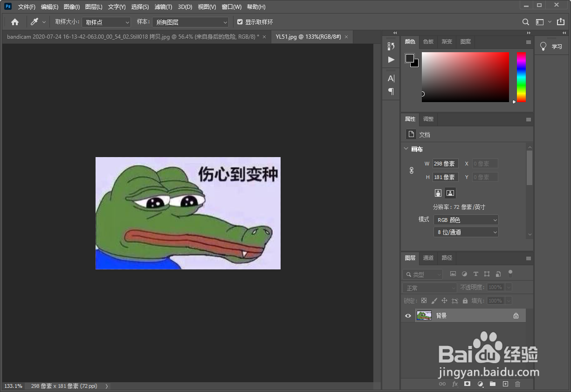Set canvas to landscape orientation
The image size is (571, 392).
[x=450, y=193]
